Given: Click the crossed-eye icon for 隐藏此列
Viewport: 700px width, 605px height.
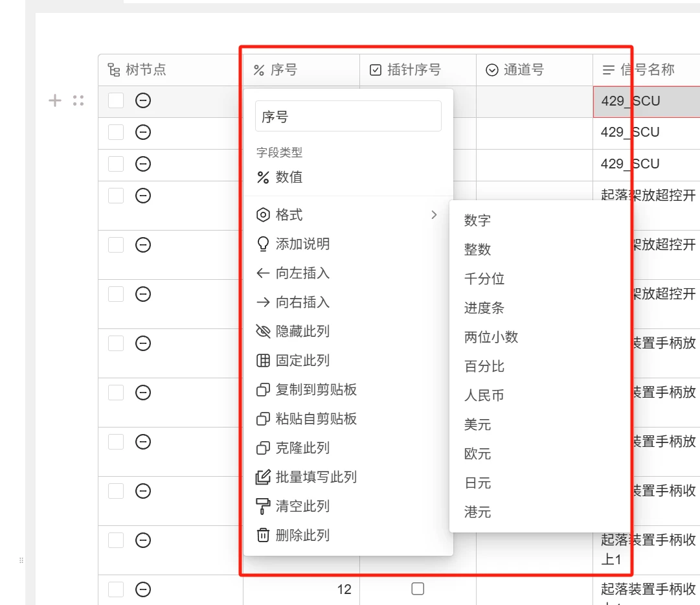Looking at the screenshot, I should tap(263, 331).
